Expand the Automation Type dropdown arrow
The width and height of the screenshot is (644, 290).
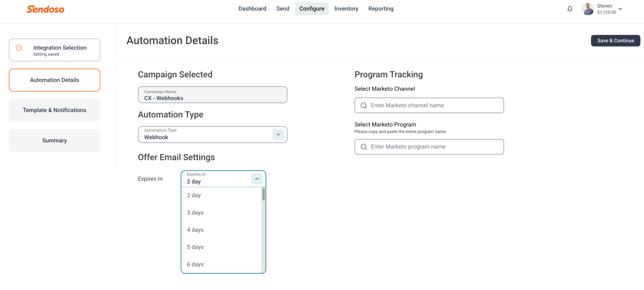[x=278, y=134]
